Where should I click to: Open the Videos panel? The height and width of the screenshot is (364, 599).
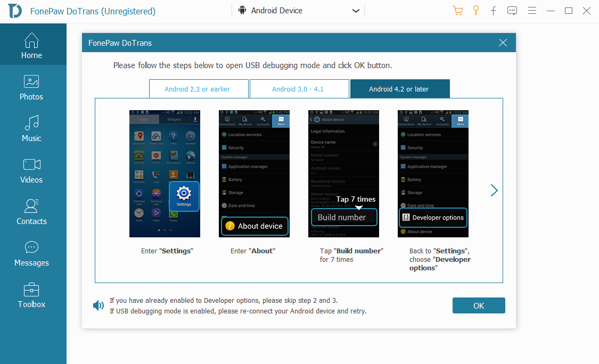(31, 170)
